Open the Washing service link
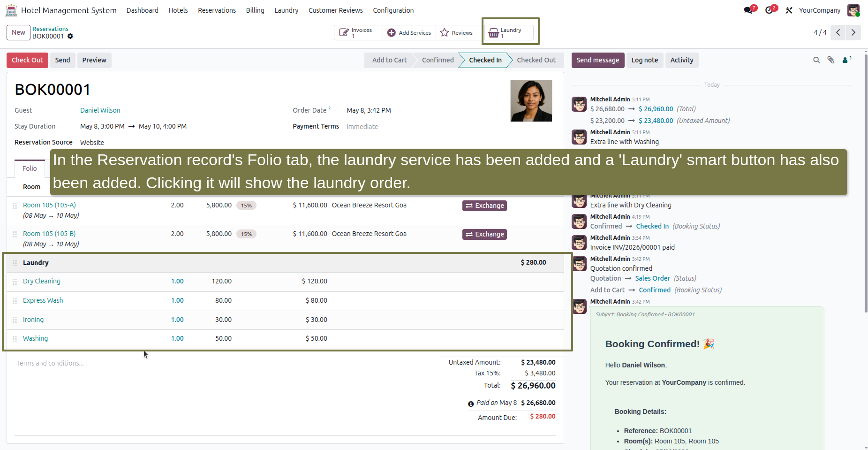This screenshot has width=868, height=450. (35, 338)
